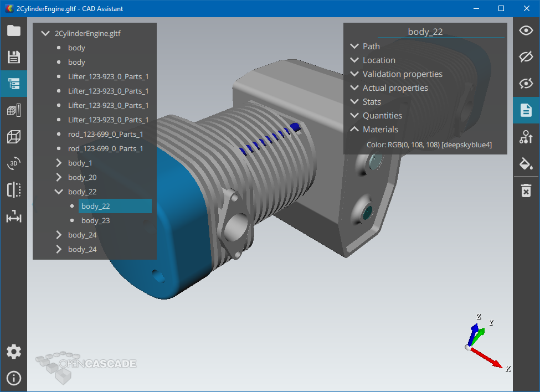Screen dimensions: 540x392
Task: Collapse the body_22 parent node
Action: [59, 192]
